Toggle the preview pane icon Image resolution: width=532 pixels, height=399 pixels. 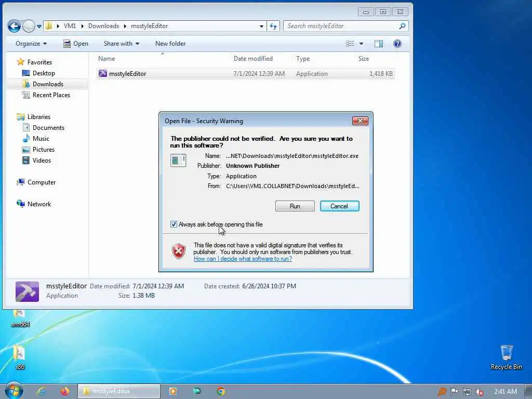(x=379, y=44)
